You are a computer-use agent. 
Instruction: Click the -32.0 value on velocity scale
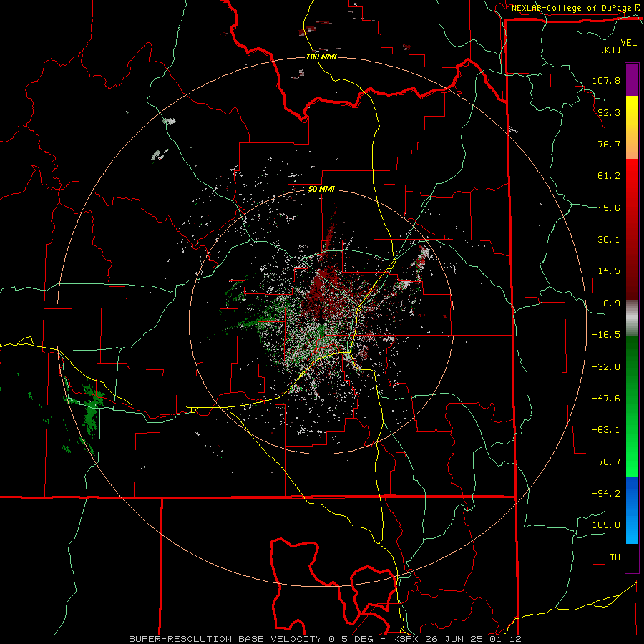606,367
